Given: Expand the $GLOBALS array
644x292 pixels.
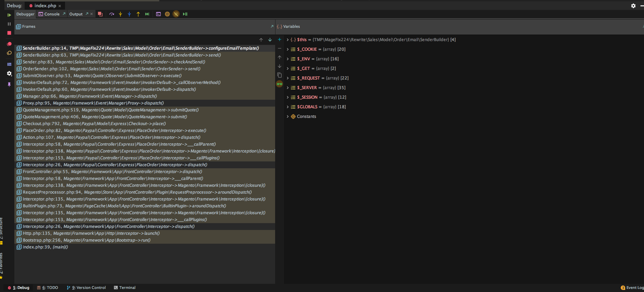Looking at the screenshot, I should [x=287, y=107].
